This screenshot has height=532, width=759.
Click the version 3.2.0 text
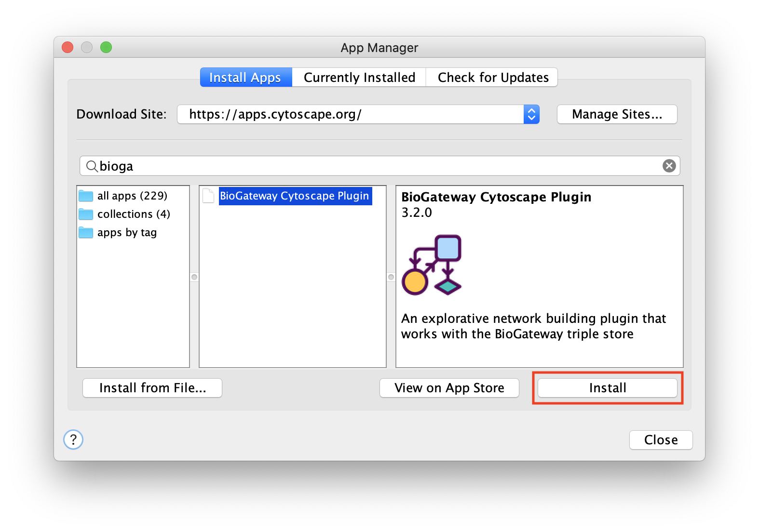[x=417, y=213]
